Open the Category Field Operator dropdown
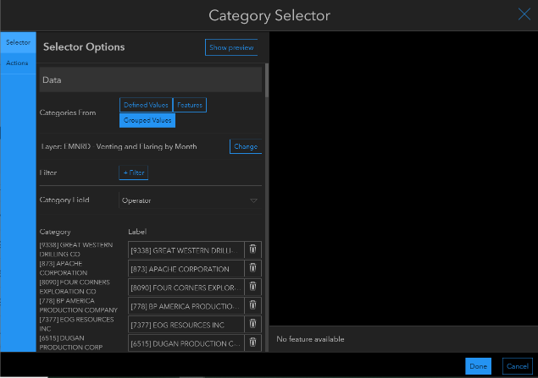The image size is (538, 378). [190, 200]
